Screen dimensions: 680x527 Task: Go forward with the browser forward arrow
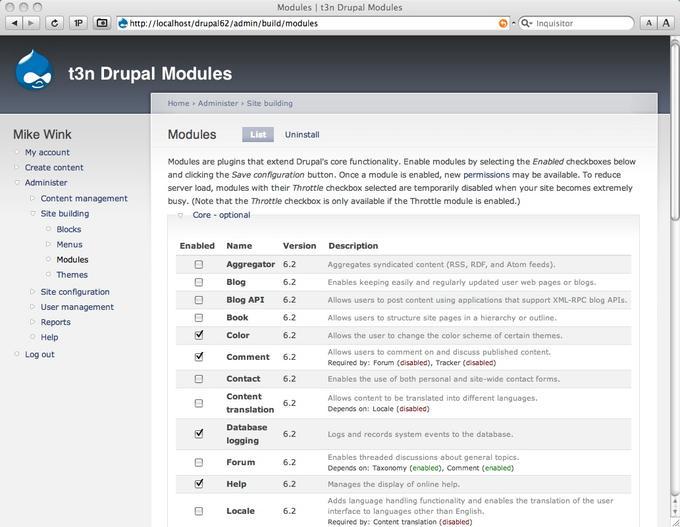pyautogui.click(x=31, y=23)
